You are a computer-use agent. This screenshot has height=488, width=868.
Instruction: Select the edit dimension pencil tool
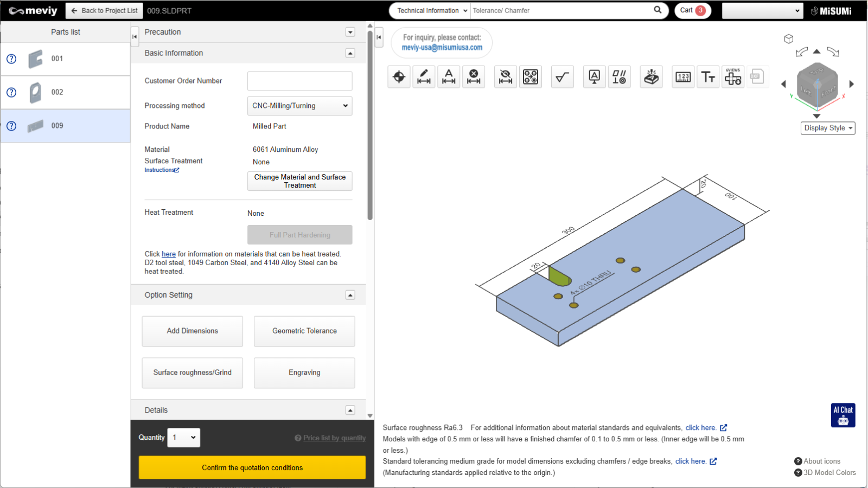click(x=424, y=77)
